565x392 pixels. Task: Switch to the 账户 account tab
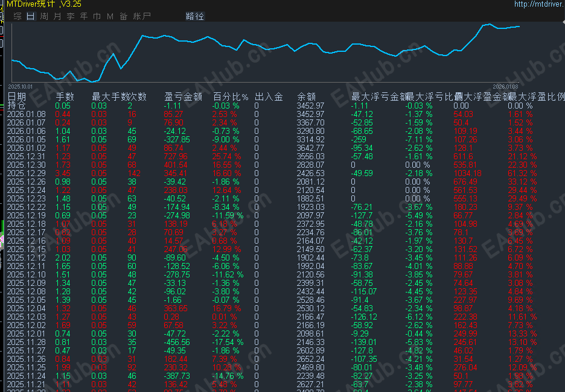pos(142,16)
